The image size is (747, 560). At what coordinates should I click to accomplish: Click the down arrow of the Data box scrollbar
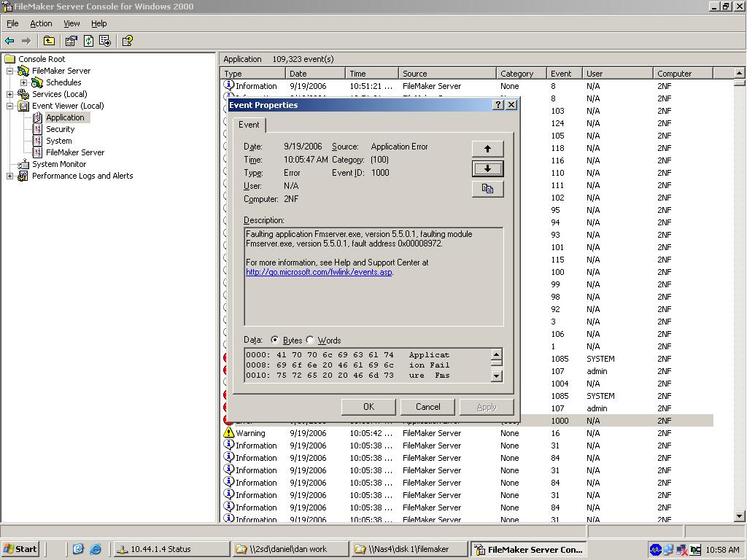(x=496, y=376)
